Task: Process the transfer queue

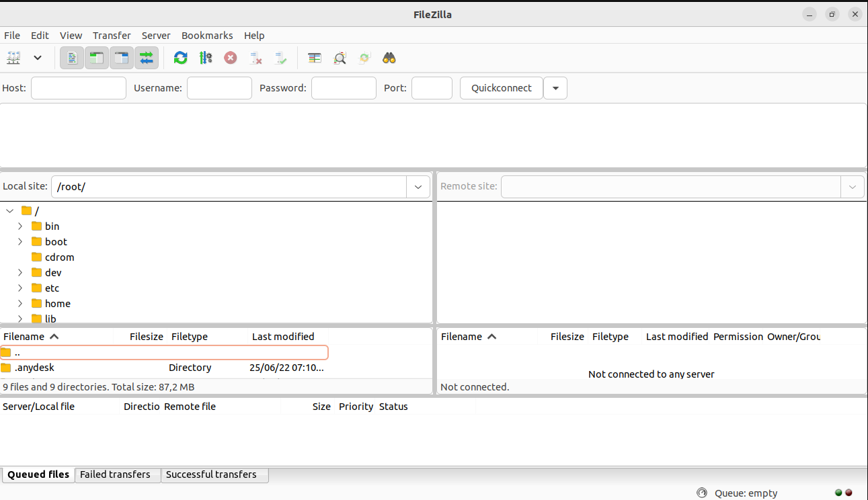Action: 206,58
